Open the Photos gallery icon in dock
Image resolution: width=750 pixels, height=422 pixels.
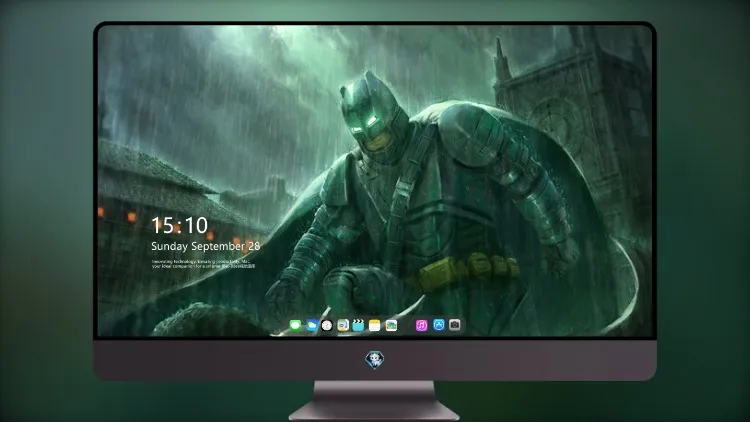[391, 325]
